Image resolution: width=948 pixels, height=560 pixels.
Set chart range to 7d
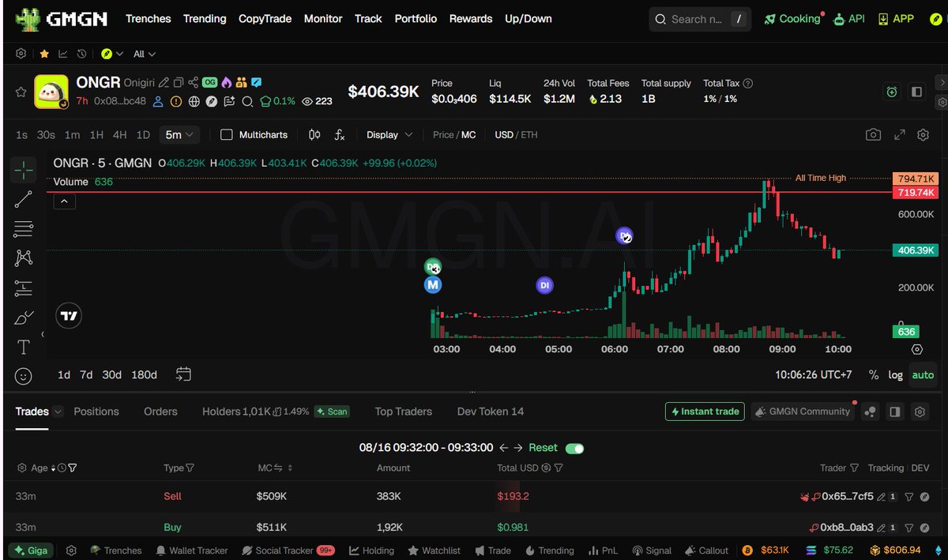tap(86, 375)
